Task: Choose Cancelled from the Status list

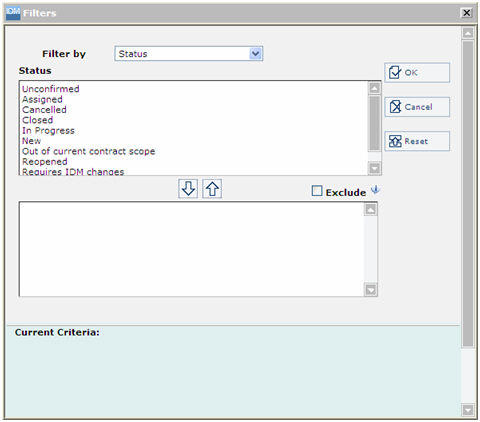Action: 44,110
